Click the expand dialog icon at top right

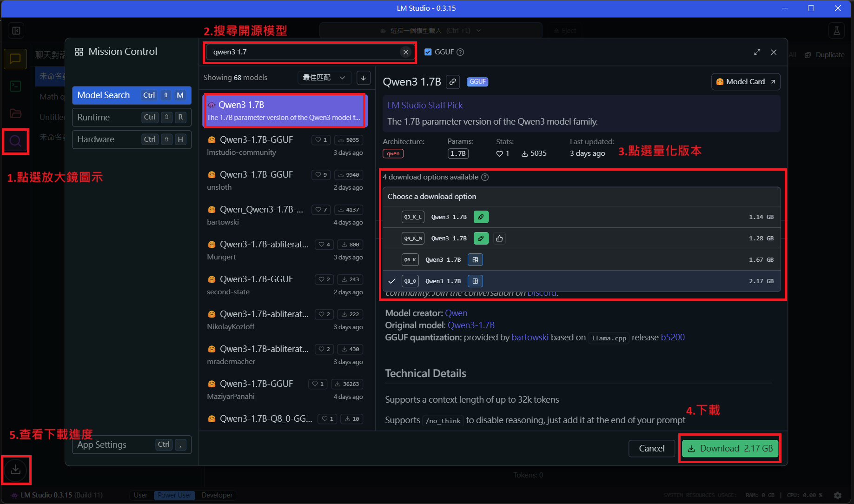coord(757,52)
